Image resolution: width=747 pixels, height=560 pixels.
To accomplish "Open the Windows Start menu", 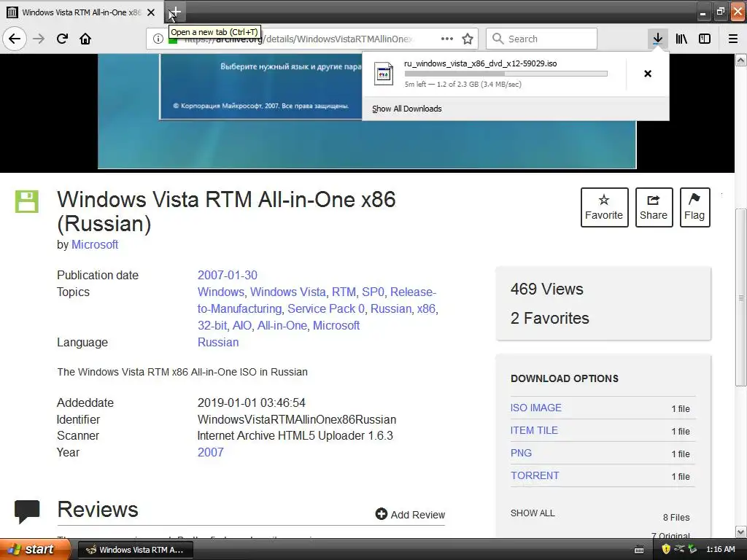I will [34, 549].
